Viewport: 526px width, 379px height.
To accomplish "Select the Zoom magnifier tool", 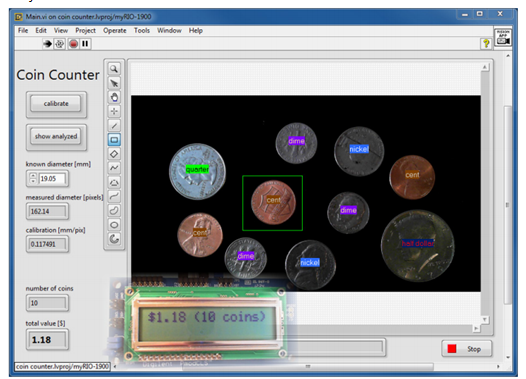I will tap(114, 69).
